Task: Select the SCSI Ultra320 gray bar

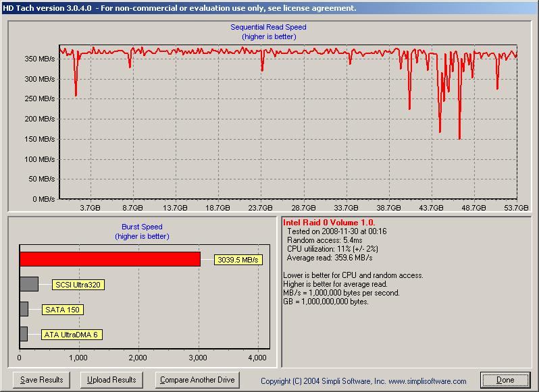Action: (x=29, y=284)
